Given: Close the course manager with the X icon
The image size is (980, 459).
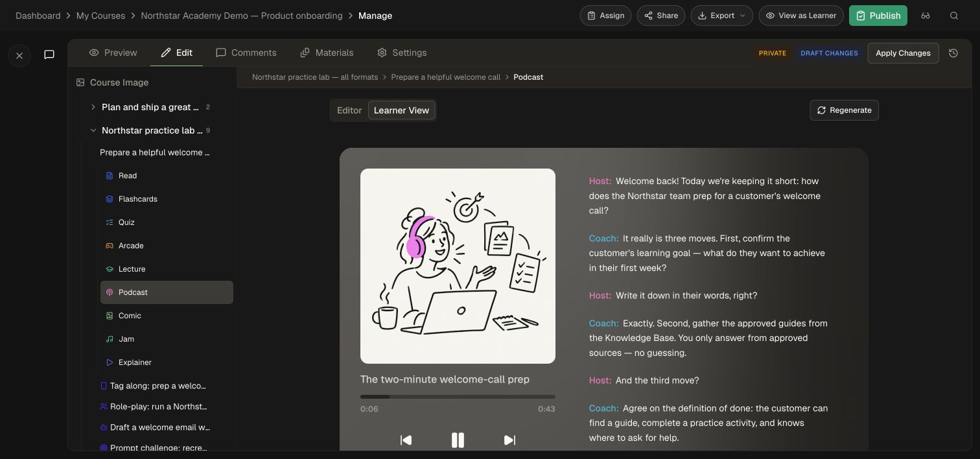Looking at the screenshot, I should (19, 56).
